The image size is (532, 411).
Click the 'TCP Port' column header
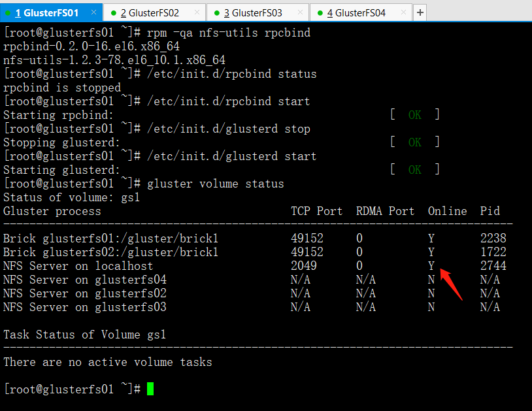click(317, 211)
